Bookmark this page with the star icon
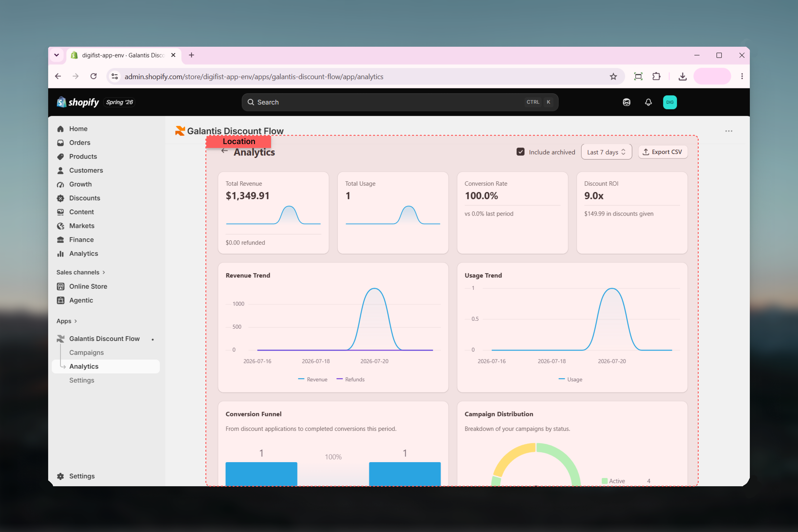798x532 pixels. pos(613,76)
